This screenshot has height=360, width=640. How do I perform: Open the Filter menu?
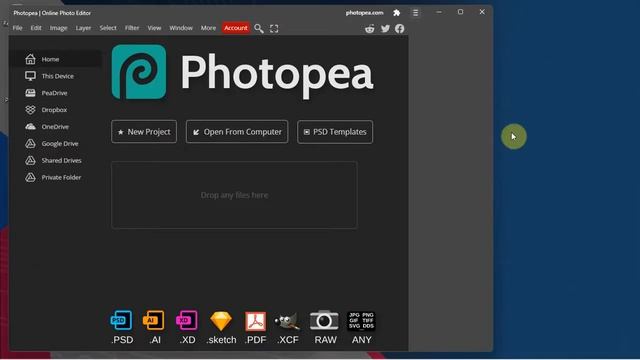tap(132, 28)
